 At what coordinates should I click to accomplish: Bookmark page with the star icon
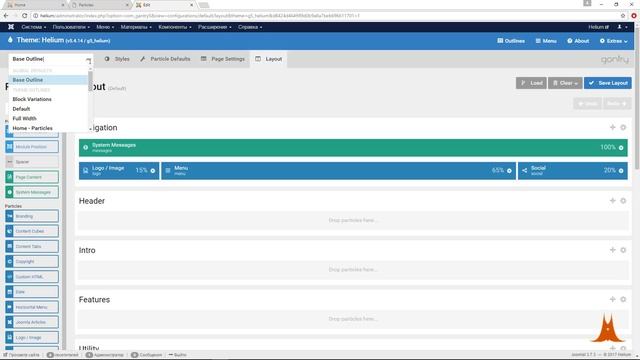[623, 16]
